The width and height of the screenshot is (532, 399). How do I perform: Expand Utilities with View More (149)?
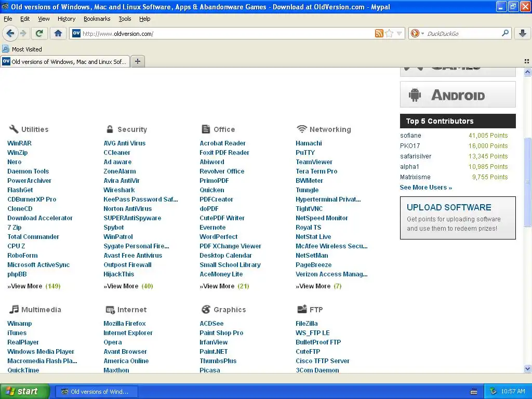pyautogui.click(x=34, y=286)
